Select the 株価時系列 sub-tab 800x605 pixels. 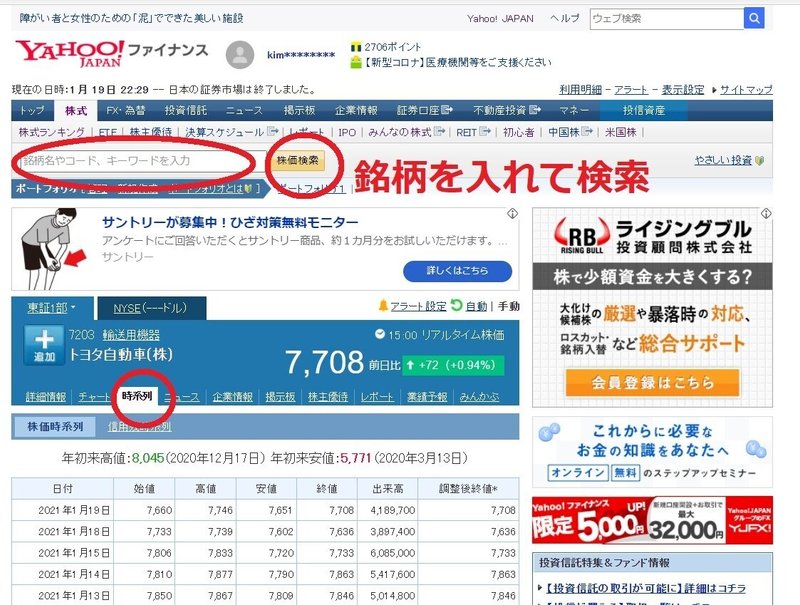pos(54,426)
